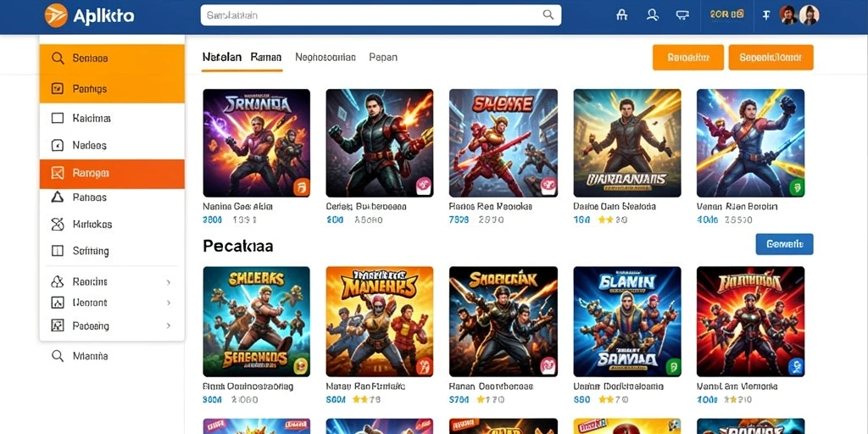Image resolution: width=868 pixels, height=434 pixels.
Task: Click icon beside Padesing in sidebar
Action: 57,325
